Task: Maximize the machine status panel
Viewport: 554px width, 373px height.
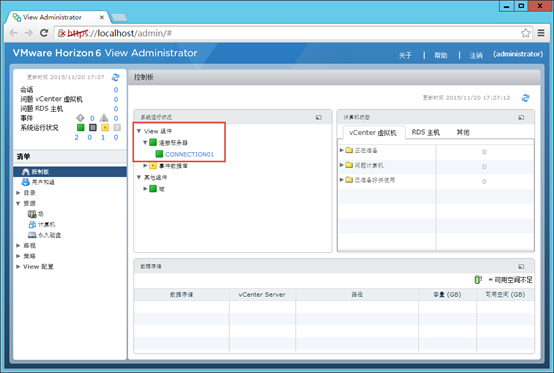Action: (521, 117)
